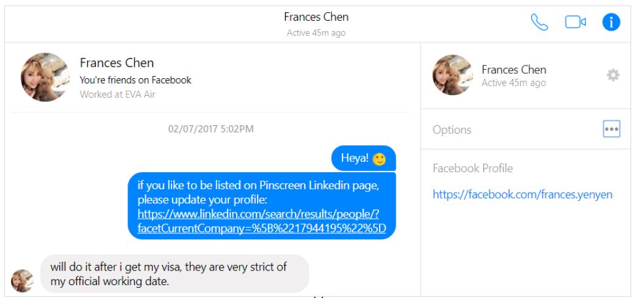Image resolution: width=644 pixels, height=298 pixels.
Task: Select the received visa message bubble
Action: 175,274
